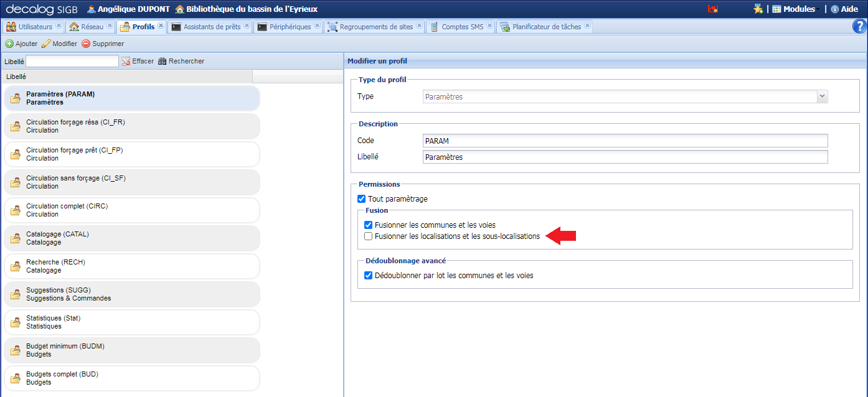Click the blue question mark help icon
This screenshot has width=868, height=397.
pos(859,26)
